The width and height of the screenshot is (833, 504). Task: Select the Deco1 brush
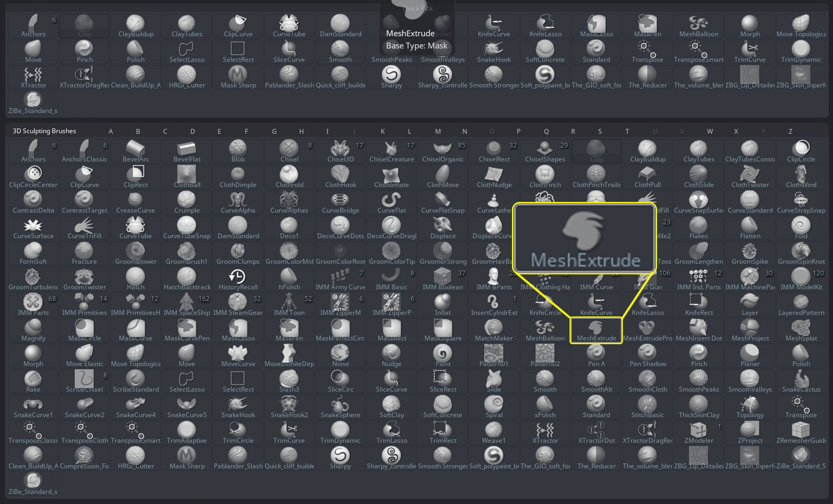pyautogui.click(x=289, y=229)
